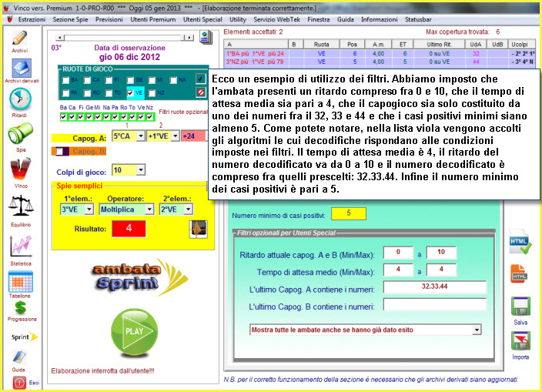Click the HTML checkmark export icon

pyautogui.click(x=520, y=242)
